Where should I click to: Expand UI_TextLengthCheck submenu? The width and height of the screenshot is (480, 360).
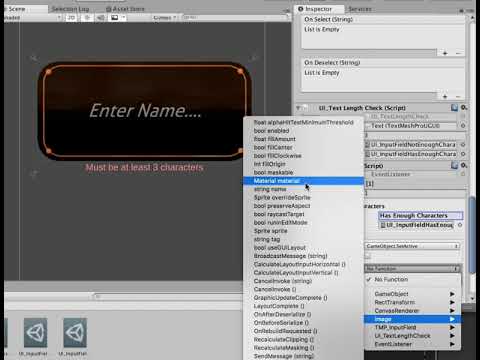point(412,336)
